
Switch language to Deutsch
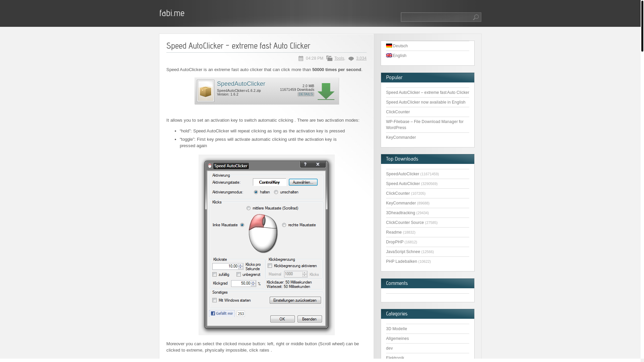pos(400,46)
